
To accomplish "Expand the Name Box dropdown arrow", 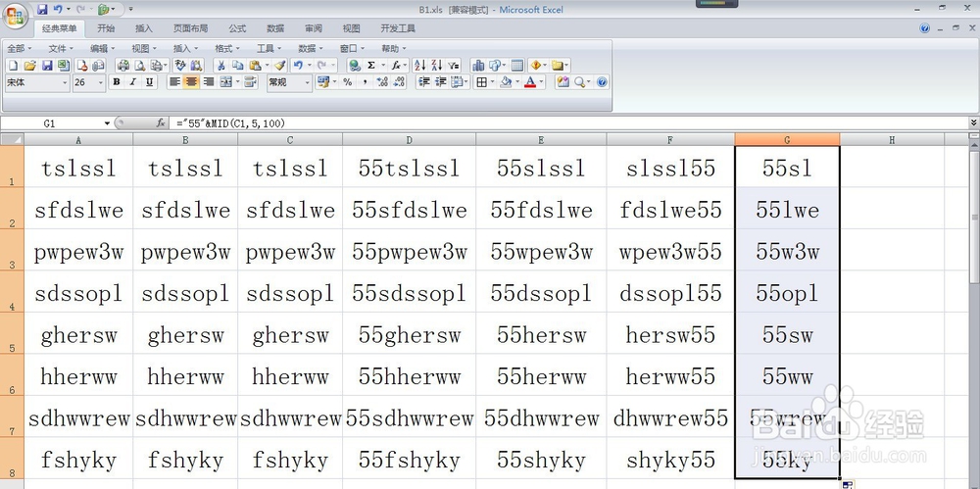I will (x=107, y=123).
